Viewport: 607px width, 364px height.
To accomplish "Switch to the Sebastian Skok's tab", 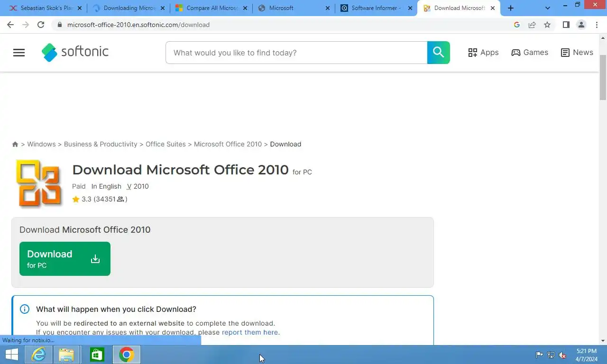I will (45, 8).
